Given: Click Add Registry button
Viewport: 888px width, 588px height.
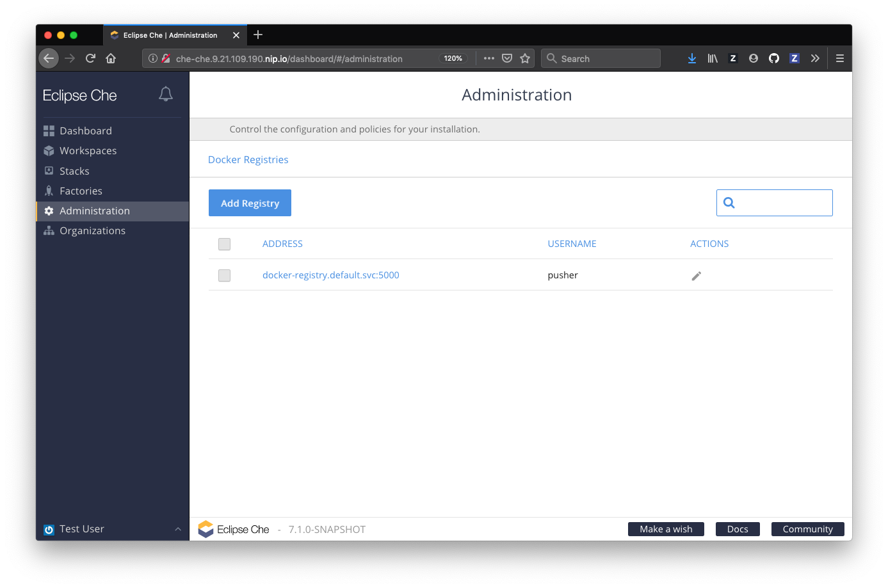Looking at the screenshot, I should 250,203.
